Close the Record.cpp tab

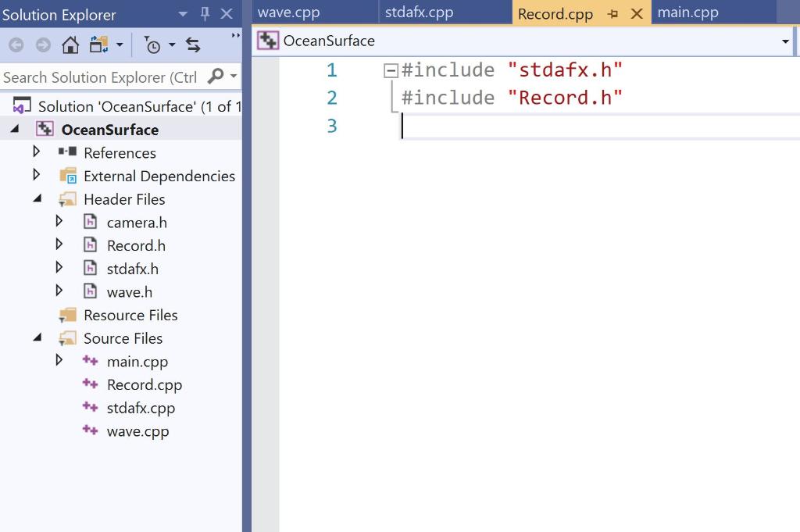tap(637, 14)
